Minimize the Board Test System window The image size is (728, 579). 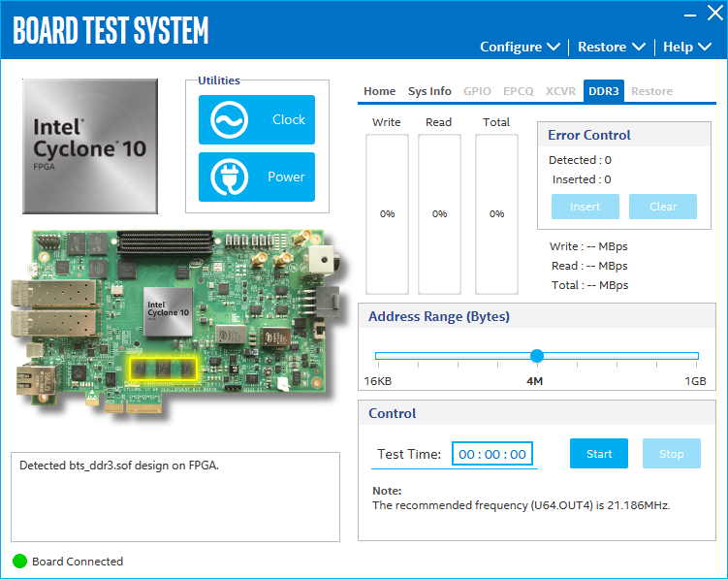[x=687, y=15]
